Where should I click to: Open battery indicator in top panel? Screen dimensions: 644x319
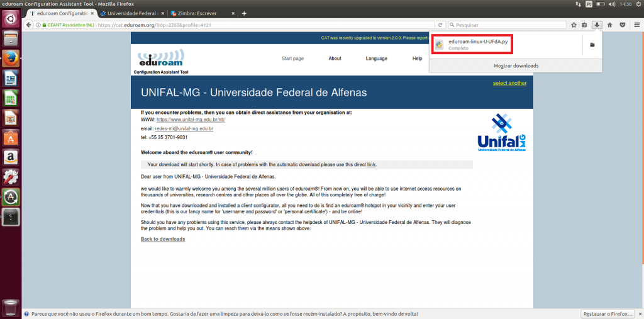coord(601,4)
